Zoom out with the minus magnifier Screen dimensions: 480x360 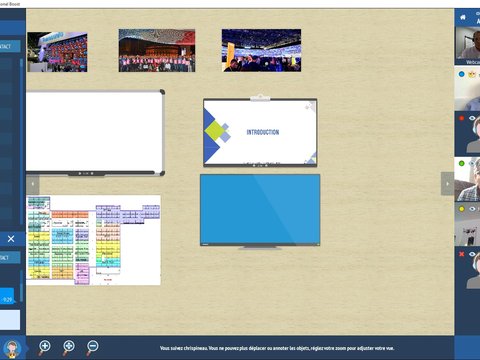[92, 347]
